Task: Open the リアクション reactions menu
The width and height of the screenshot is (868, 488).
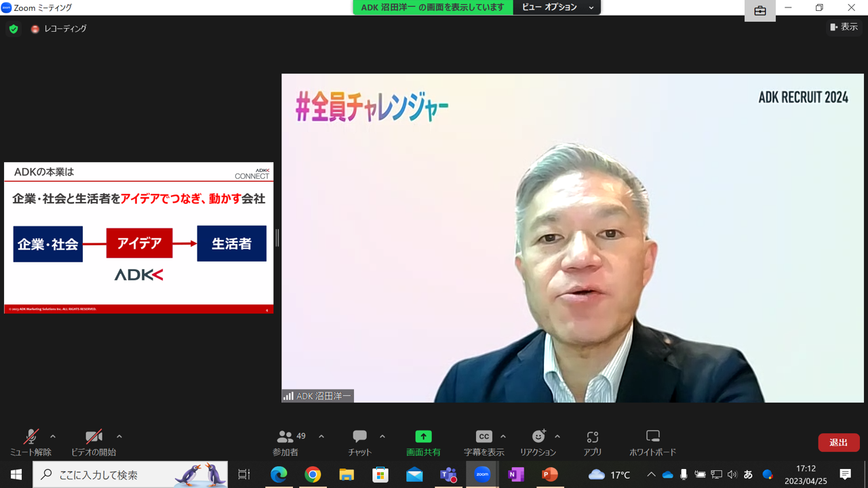Action: click(538, 443)
